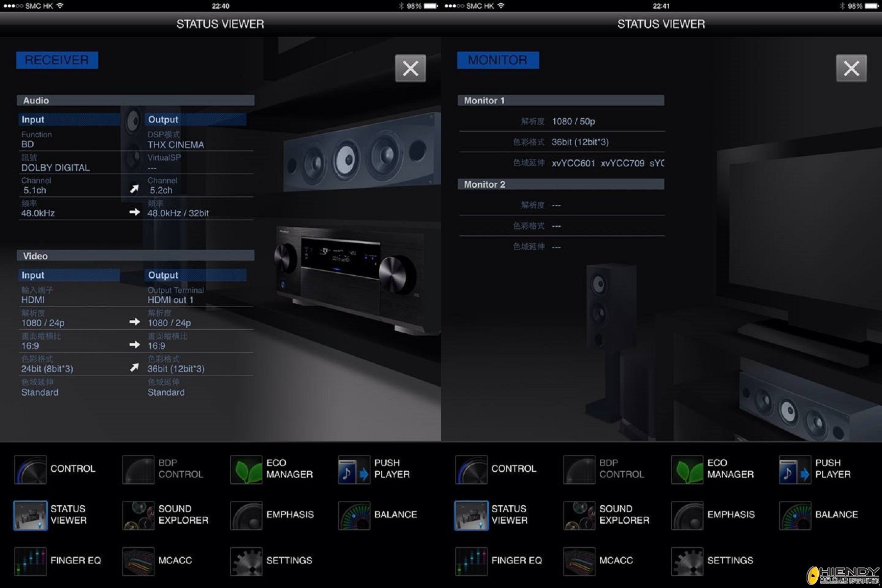The width and height of the screenshot is (882, 588).
Task: Launch PUSH PLAYER on the left screen
Action: [x=354, y=469]
